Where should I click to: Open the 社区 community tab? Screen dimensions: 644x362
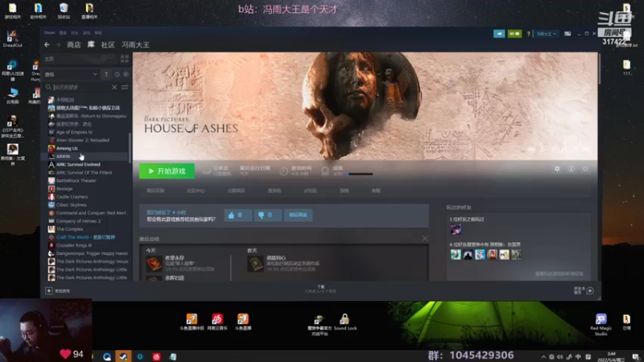[x=108, y=45]
